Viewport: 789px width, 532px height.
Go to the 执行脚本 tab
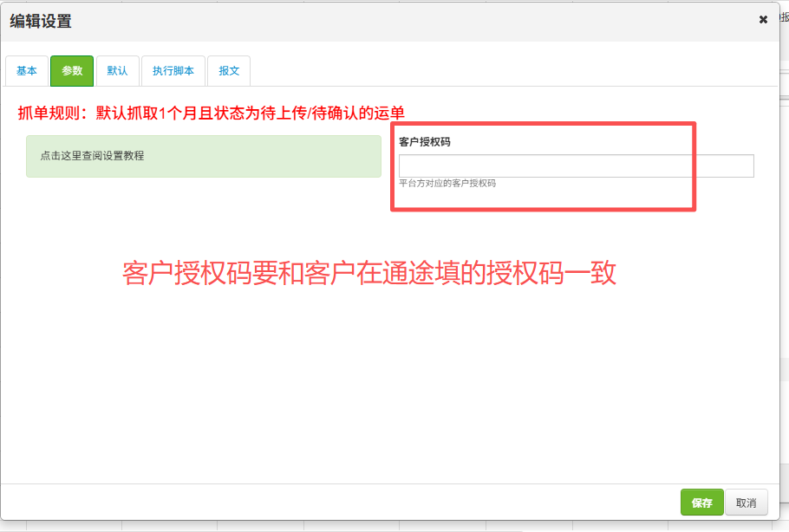click(x=173, y=71)
